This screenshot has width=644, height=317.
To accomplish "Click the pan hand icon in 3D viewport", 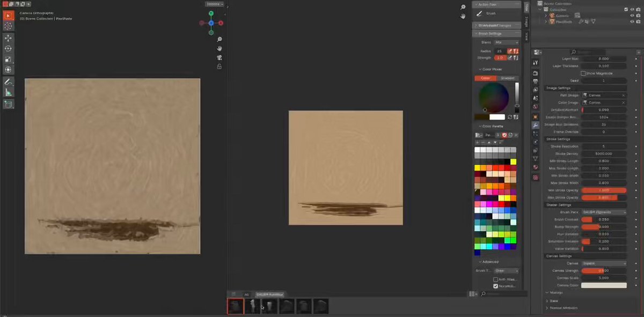I will tap(219, 48).
